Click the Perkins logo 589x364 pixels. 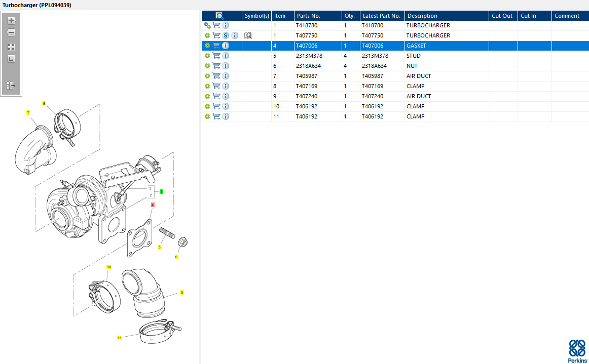577,351
